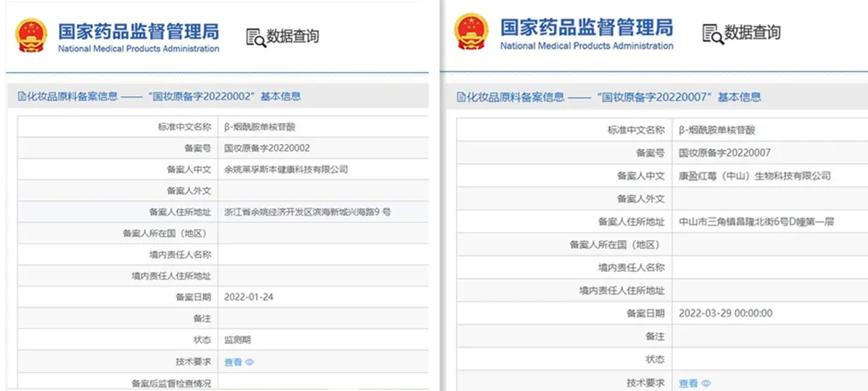Image resolution: width=868 pixels, height=391 pixels.
Task: Open 查看 link for 国妆原备字20220007 技术要求
Action: click(x=688, y=383)
